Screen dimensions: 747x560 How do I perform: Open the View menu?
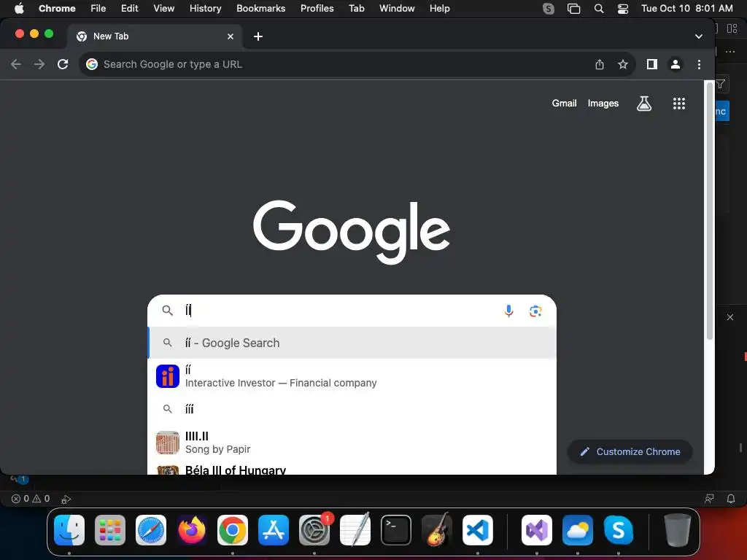click(164, 9)
